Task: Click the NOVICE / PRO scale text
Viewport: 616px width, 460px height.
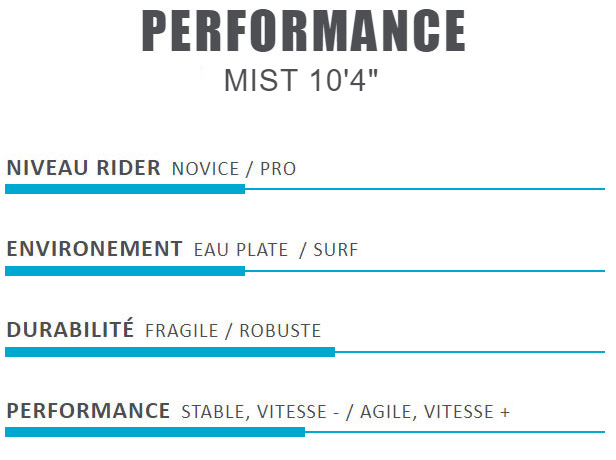Action: [234, 169]
